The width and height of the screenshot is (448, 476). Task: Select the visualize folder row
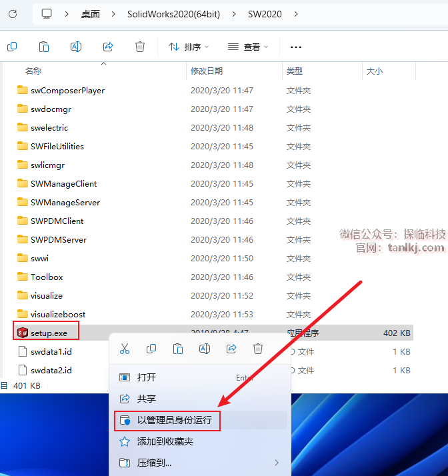coord(215,296)
